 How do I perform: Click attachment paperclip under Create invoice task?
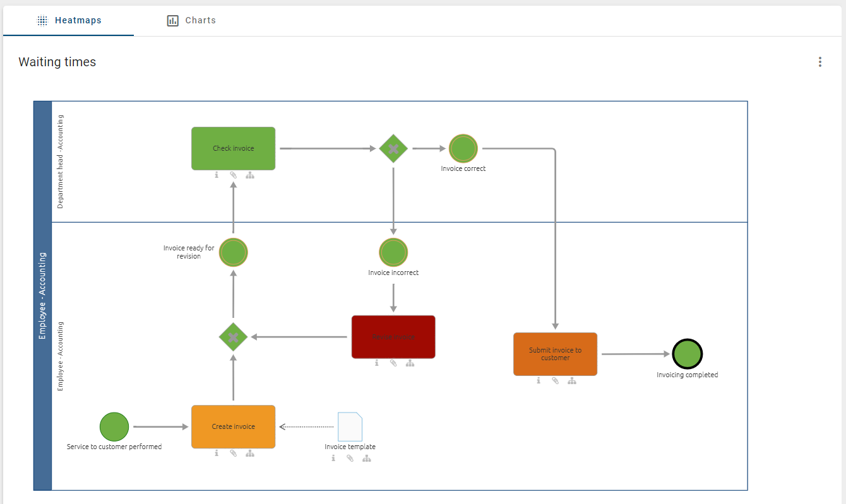coord(233,453)
